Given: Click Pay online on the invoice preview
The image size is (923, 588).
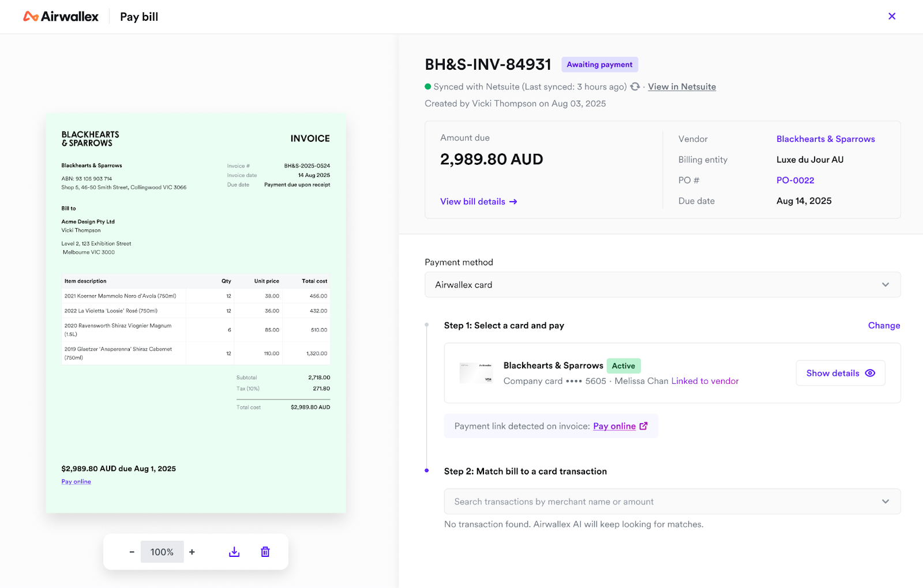Looking at the screenshot, I should (76, 482).
